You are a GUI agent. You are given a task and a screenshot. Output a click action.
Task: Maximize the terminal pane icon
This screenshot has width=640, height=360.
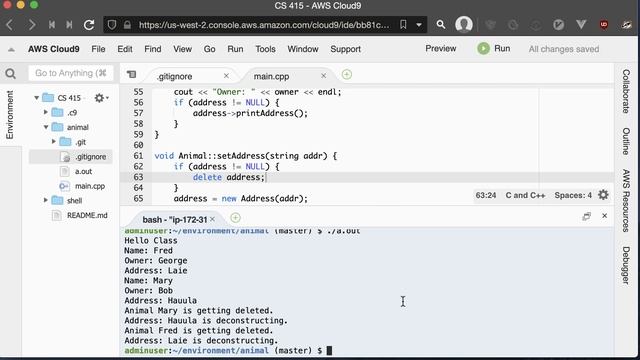pyautogui.click(x=587, y=216)
